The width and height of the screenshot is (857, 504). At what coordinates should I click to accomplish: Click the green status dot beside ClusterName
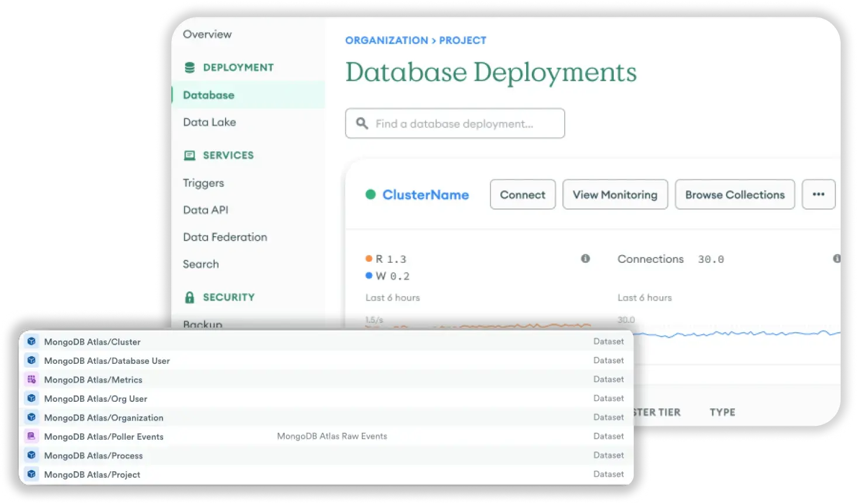371,194
